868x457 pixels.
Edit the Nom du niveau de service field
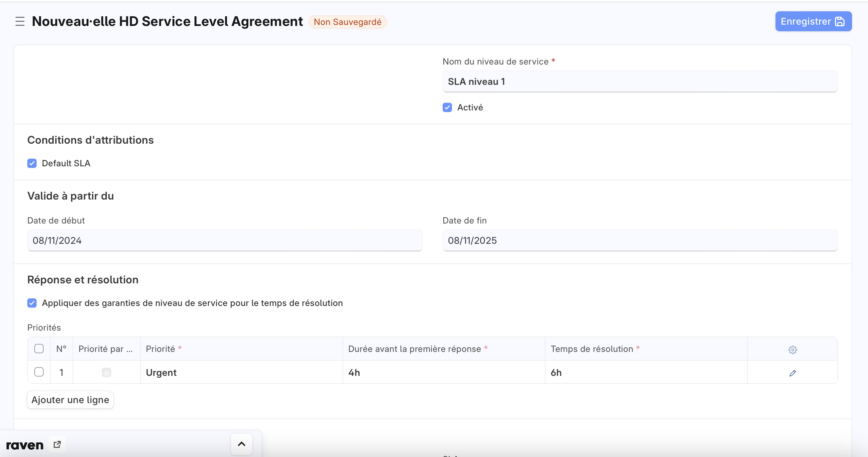(x=640, y=81)
